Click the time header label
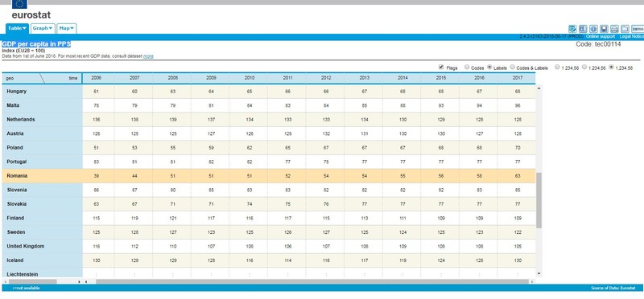Image resolution: width=644 pixels, height=299 pixels. (72, 78)
